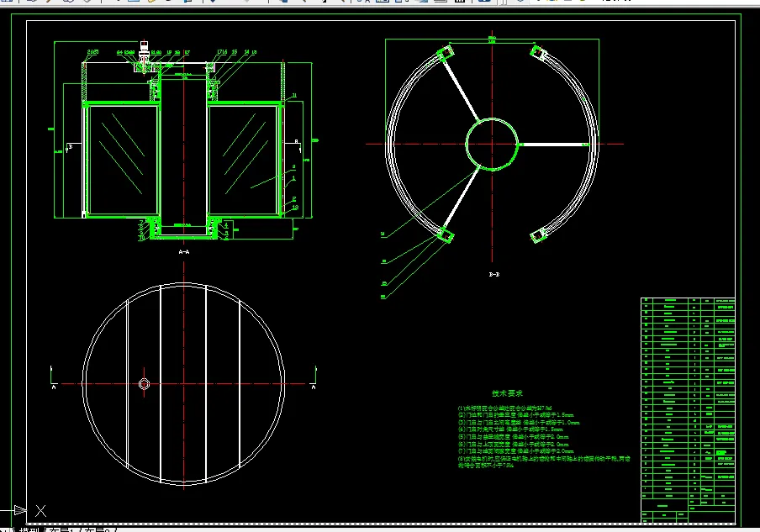Select the horizontal spoke in B-B view
760x532 pixels.
[x=554, y=145]
